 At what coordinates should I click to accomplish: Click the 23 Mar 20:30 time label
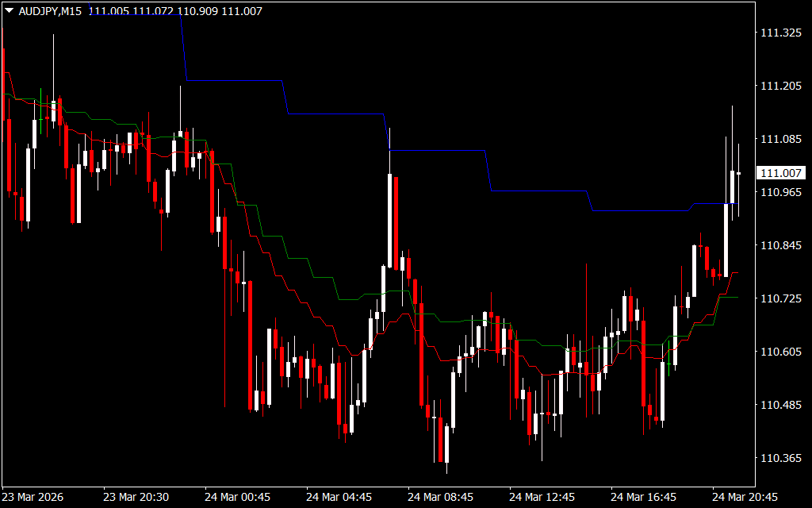coord(136,497)
